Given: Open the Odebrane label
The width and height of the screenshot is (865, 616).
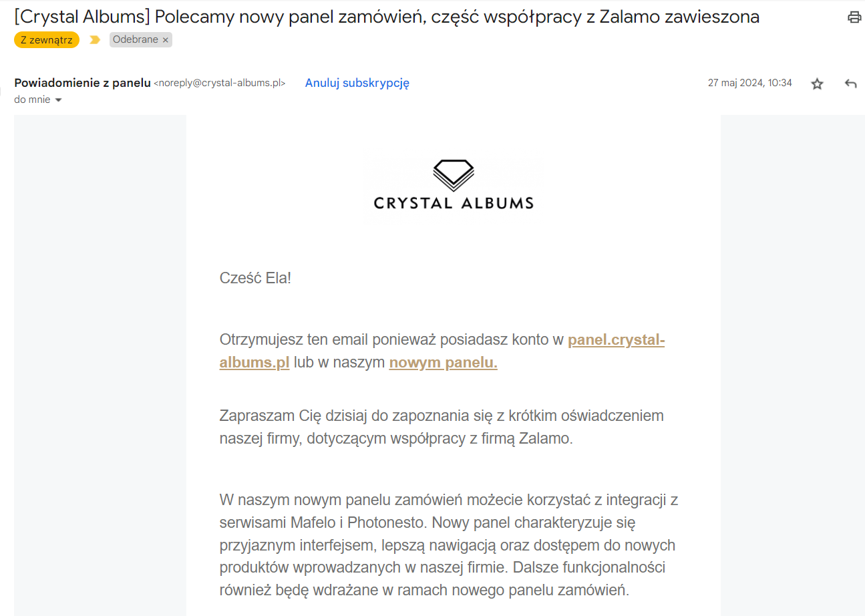Looking at the screenshot, I should pos(135,40).
